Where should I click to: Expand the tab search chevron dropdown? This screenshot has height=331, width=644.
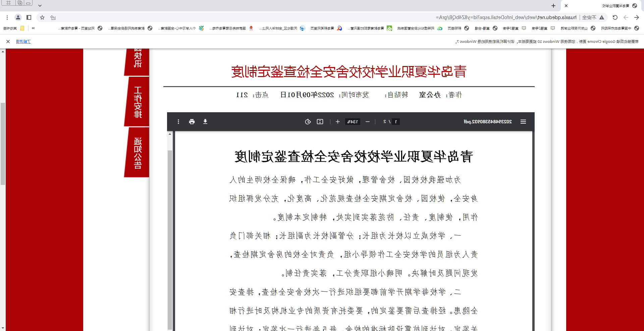[x=40, y=6]
